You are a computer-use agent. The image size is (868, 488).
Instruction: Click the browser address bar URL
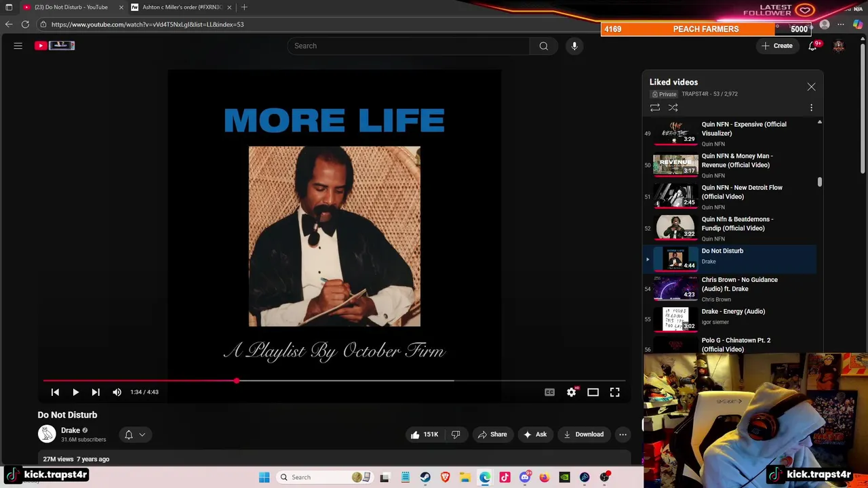pos(147,24)
